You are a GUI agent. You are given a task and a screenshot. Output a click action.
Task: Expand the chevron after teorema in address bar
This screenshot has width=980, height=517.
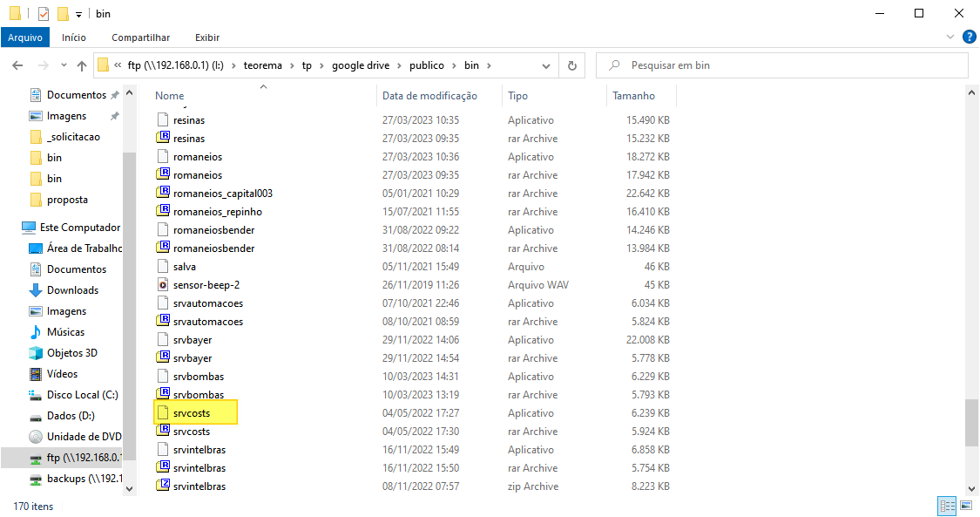[292, 65]
